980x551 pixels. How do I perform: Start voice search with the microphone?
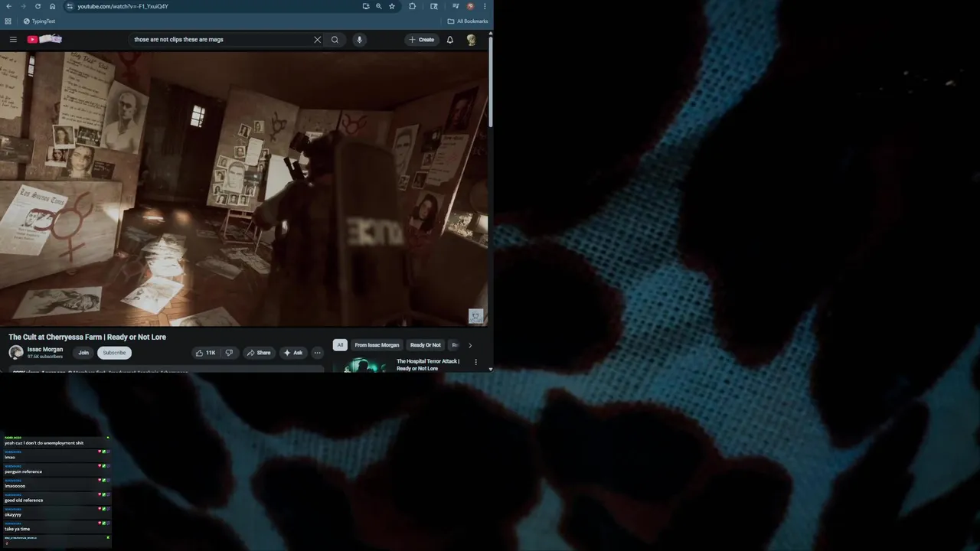(359, 39)
